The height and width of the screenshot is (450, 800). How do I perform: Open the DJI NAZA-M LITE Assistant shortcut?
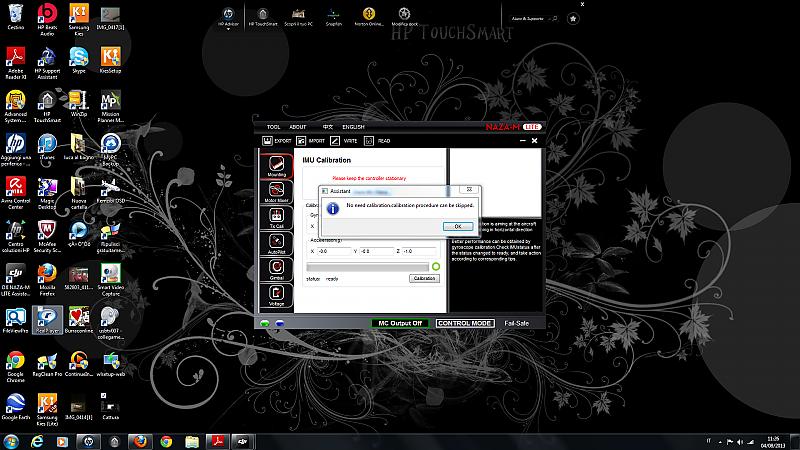pos(16,280)
